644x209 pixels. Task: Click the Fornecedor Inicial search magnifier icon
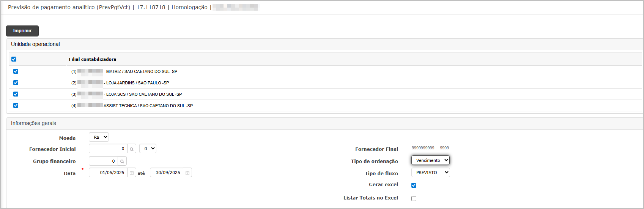pos(132,149)
